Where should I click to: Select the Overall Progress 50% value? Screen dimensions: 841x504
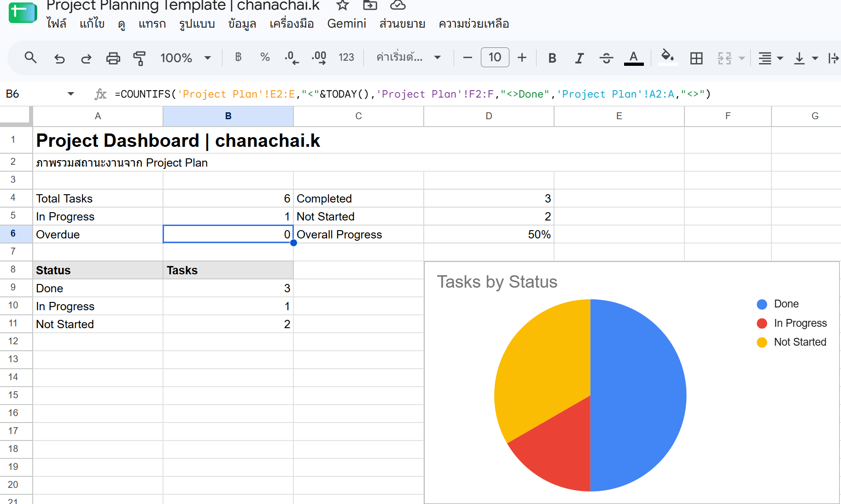click(489, 234)
